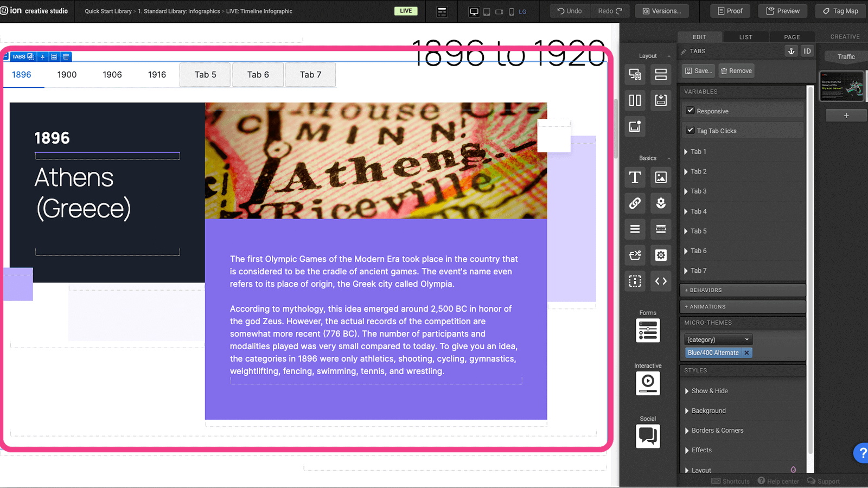Image resolution: width=868 pixels, height=488 pixels.
Task: Remove the Blue/400 Alternate micro-theme tag
Action: pos(746,352)
